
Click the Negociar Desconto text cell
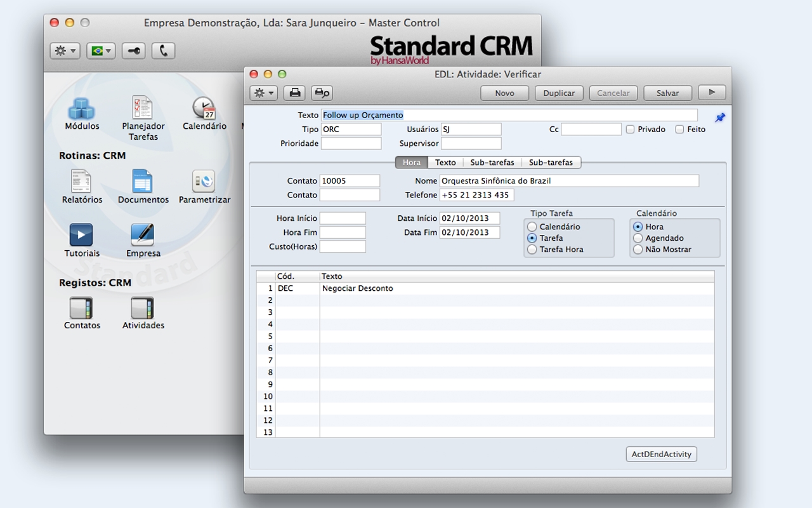[517, 288]
